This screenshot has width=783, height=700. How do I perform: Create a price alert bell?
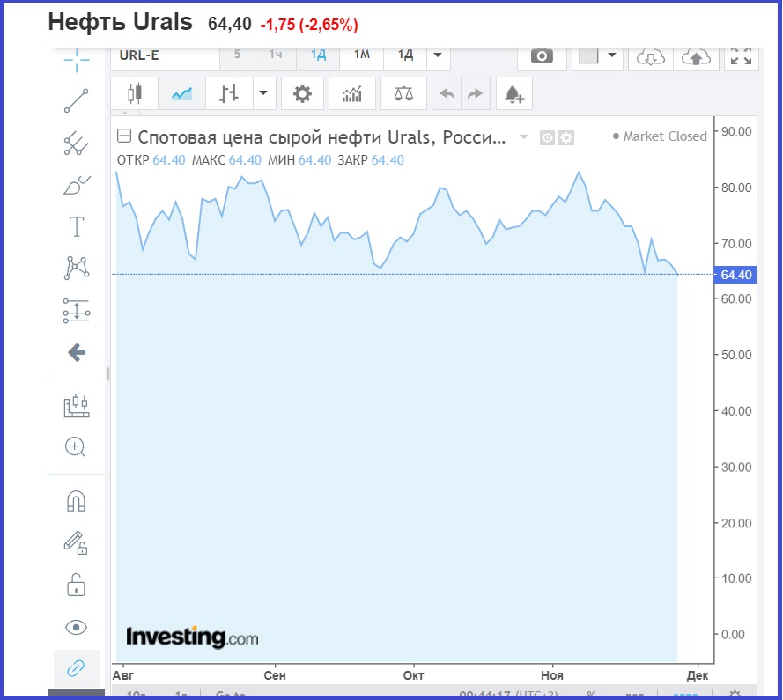pos(513,93)
